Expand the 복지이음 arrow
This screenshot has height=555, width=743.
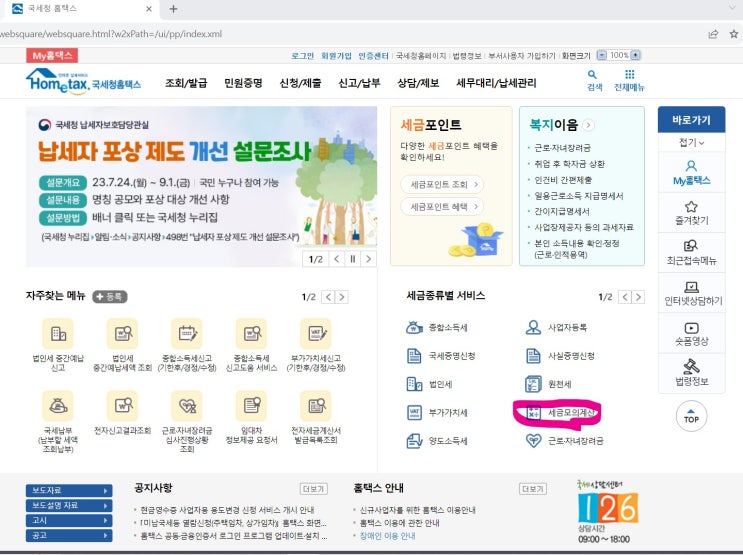coord(589,125)
